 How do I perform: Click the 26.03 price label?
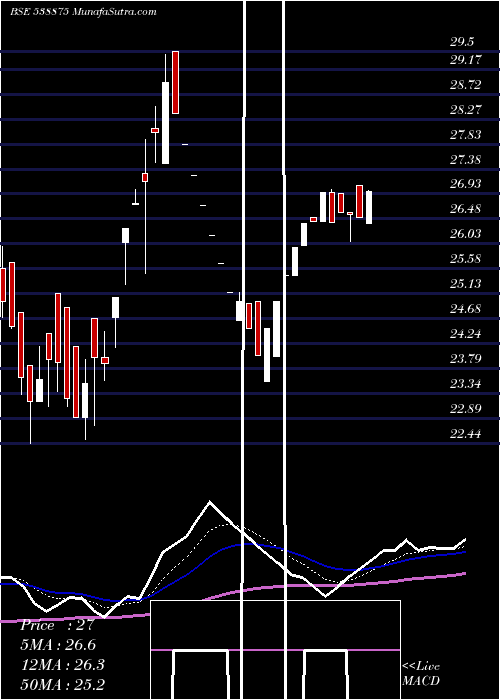(x=465, y=234)
